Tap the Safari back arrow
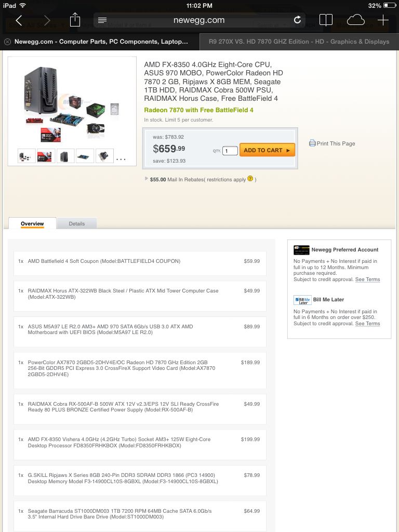The height and width of the screenshot is (532, 399). click(19, 20)
